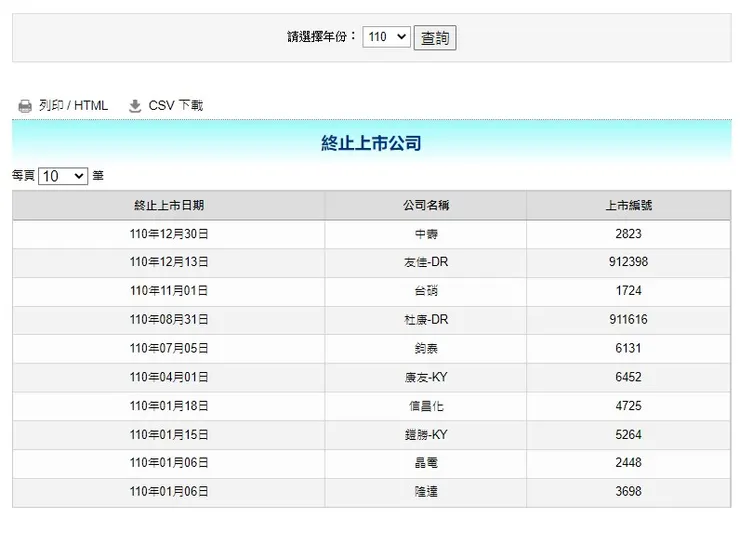The width and height of the screenshot is (740, 533).
Task: Select the date cell 110年01月18日
Action: click(x=169, y=406)
